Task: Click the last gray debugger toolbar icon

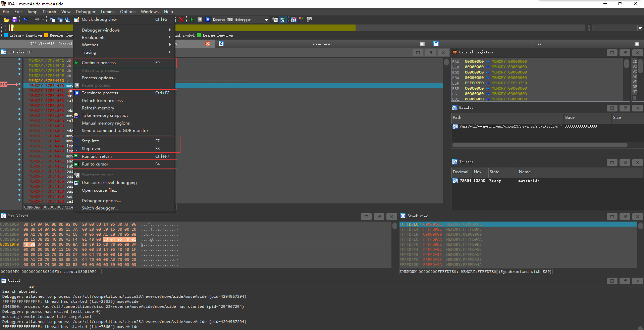Action: [x=309, y=19]
